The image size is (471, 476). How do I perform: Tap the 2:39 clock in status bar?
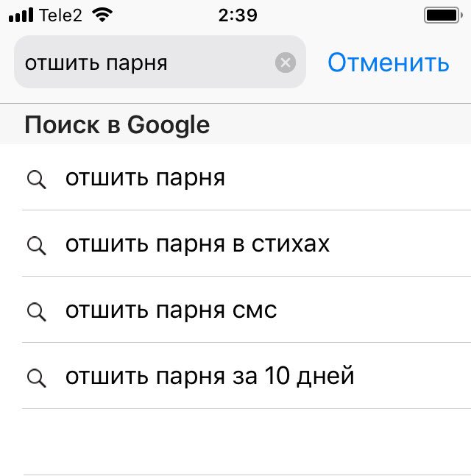(x=238, y=15)
